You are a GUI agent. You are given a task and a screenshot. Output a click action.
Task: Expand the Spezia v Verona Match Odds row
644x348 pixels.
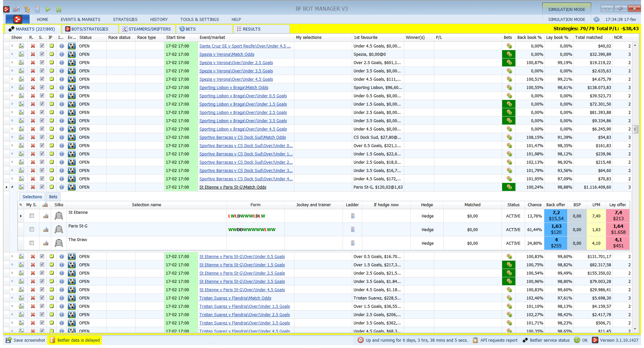tap(12, 54)
